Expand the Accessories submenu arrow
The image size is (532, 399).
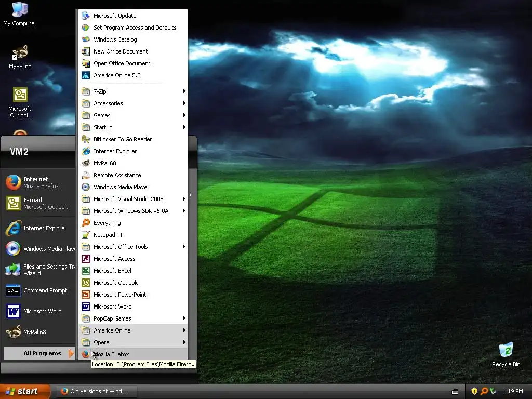(184, 103)
